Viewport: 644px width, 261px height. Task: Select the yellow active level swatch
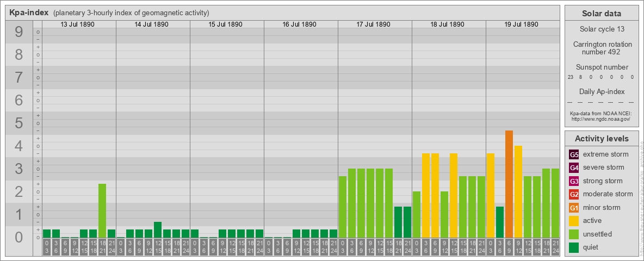[574, 221]
